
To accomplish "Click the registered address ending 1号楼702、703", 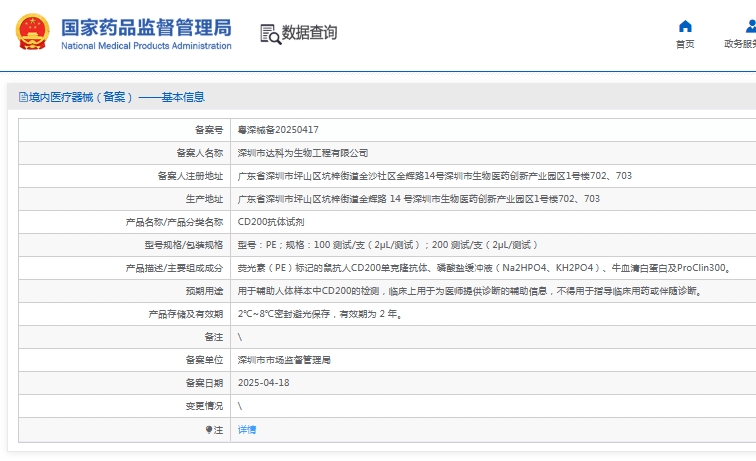I will (434, 176).
